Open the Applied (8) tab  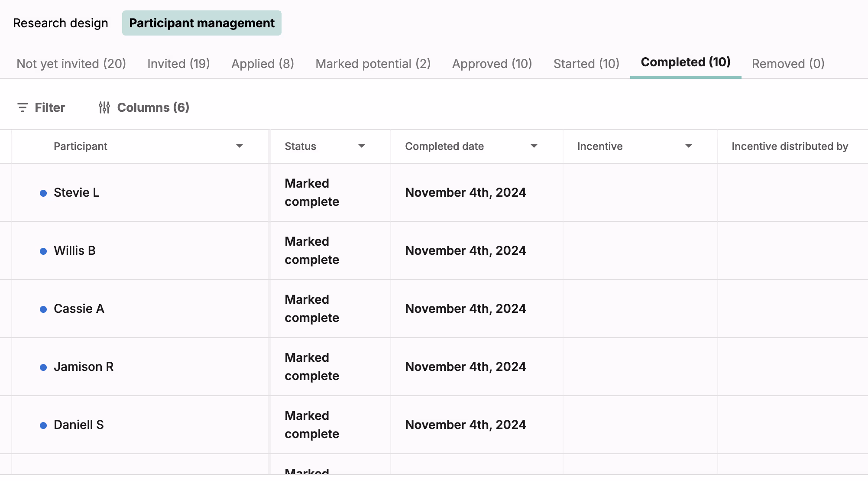point(262,64)
